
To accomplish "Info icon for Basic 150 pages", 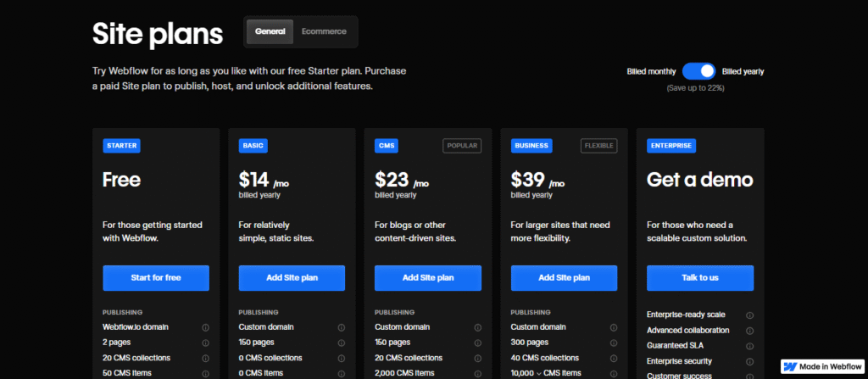I will (341, 343).
